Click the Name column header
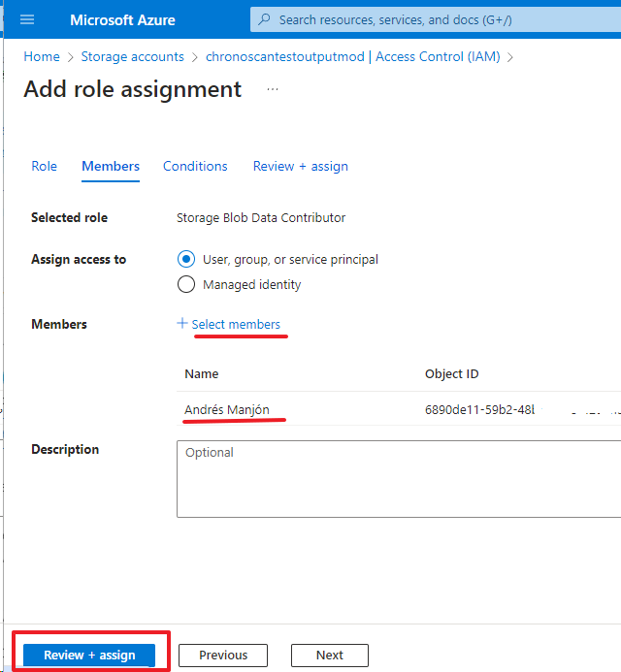 point(202,374)
